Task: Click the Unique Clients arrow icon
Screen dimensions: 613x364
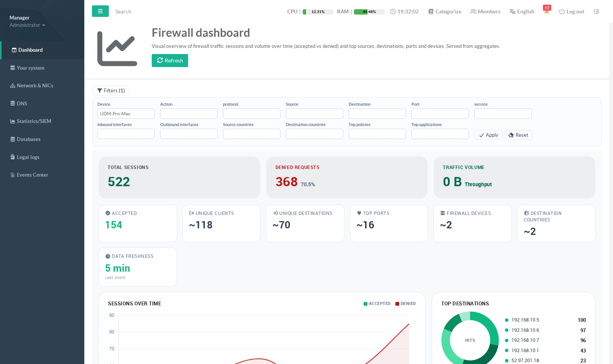Action: [x=192, y=213]
